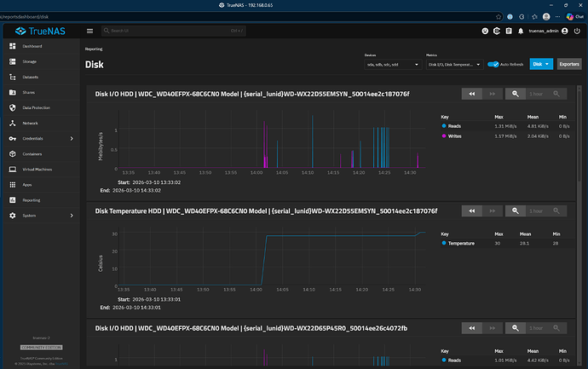Zoom in on first Disk I/O chart
Screen dimensions: 588x369
(x=556, y=94)
